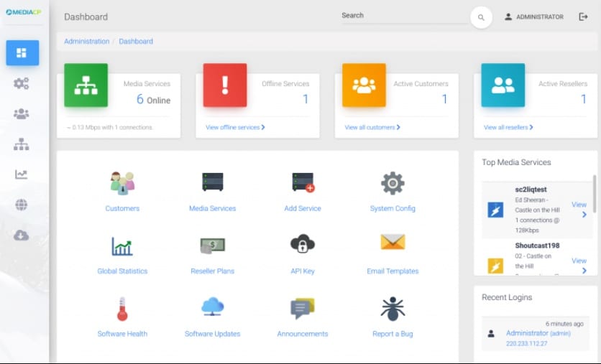The width and height of the screenshot is (601, 364).
Task: Open View offline services link
Action: (235, 128)
